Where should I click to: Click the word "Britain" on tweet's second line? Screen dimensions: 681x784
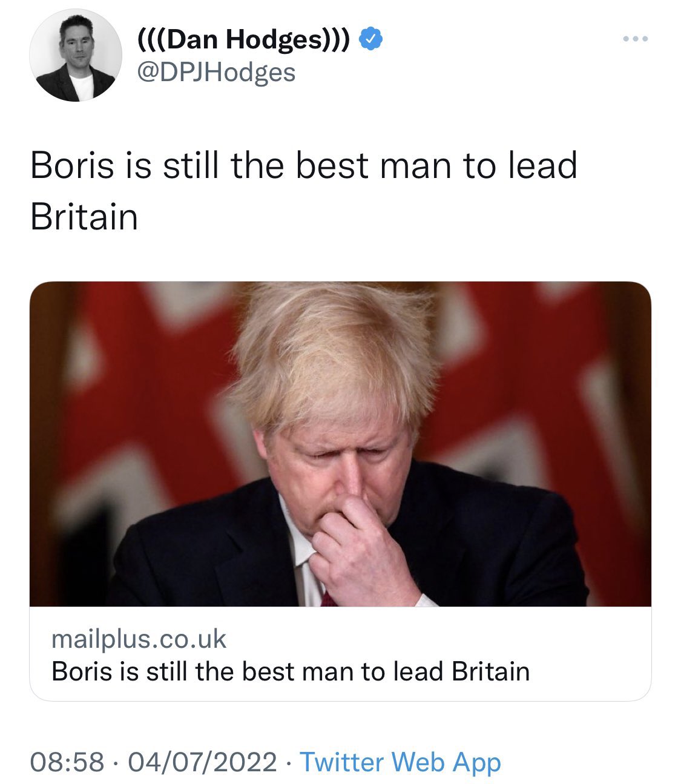tap(84, 217)
